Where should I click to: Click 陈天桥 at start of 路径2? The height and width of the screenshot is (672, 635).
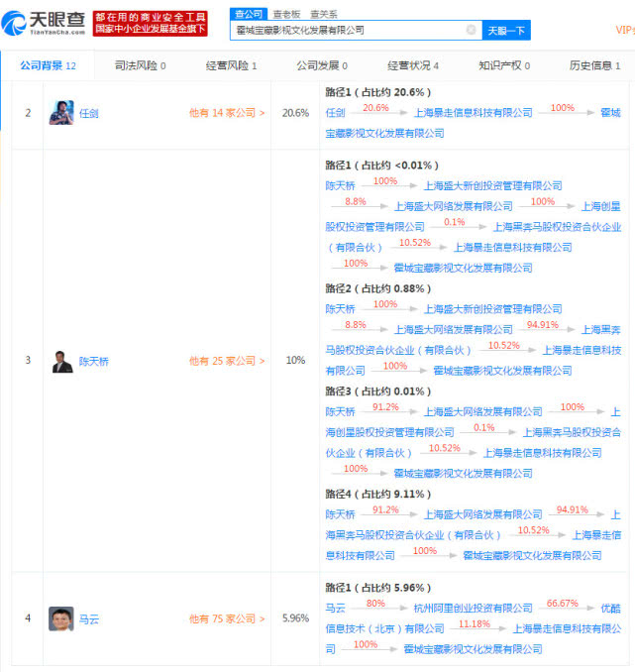(340, 309)
